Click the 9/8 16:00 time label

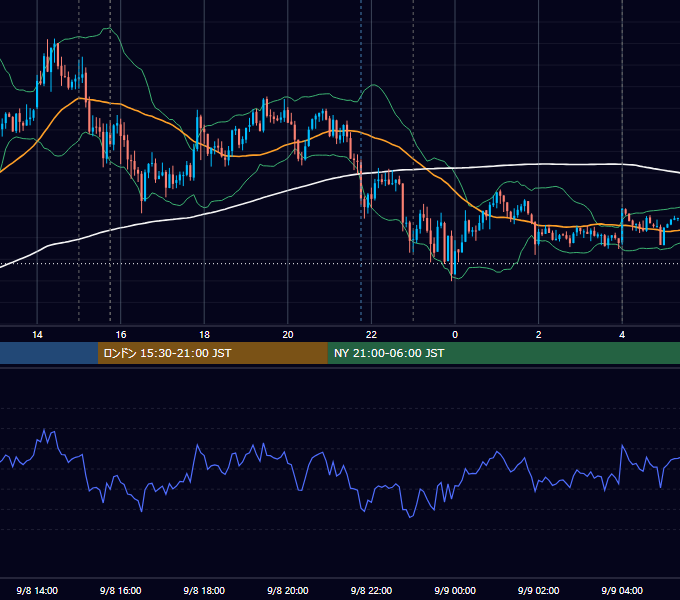click(x=121, y=590)
